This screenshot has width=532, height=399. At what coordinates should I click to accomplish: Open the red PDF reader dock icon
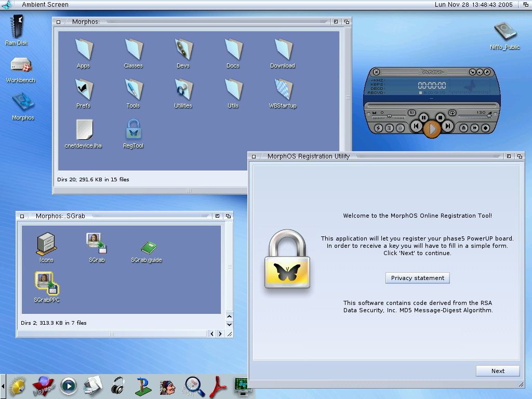click(218, 386)
